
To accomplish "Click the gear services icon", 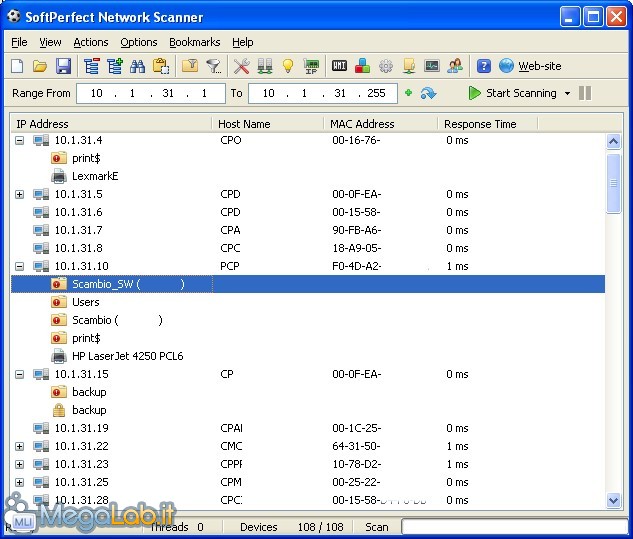I will pos(386,66).
